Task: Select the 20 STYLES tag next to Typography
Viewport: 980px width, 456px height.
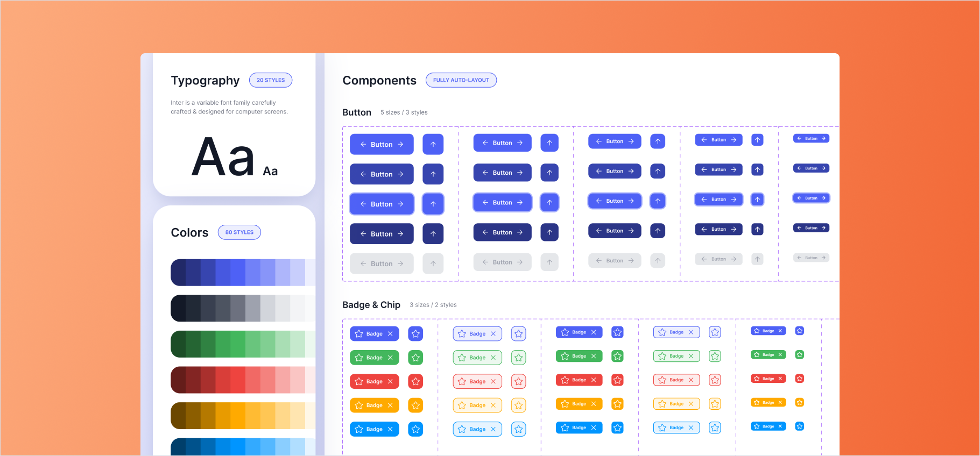Action: pos(271,80)
